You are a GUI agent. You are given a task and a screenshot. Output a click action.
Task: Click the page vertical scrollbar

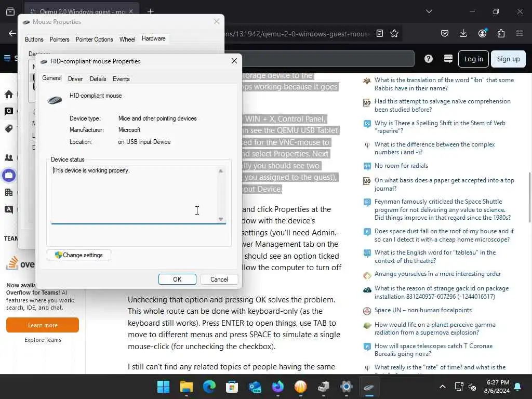pyautogui.click(x=529, y=197)
